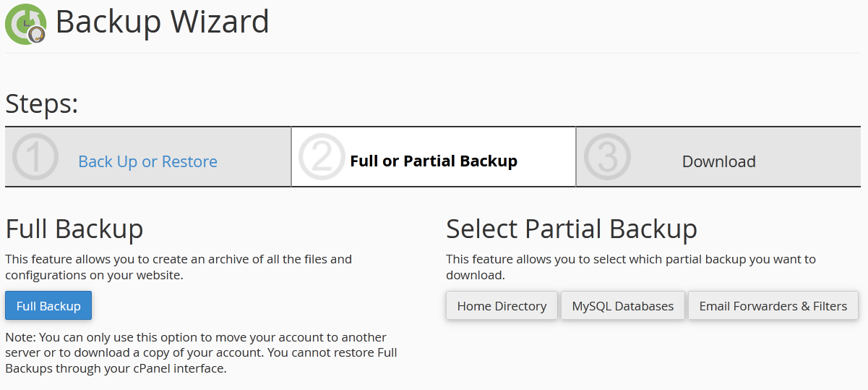The height and width of the screenshot is (390, 868).
Task: Open Email Forwarders & Filters backup
Action: 773,306
